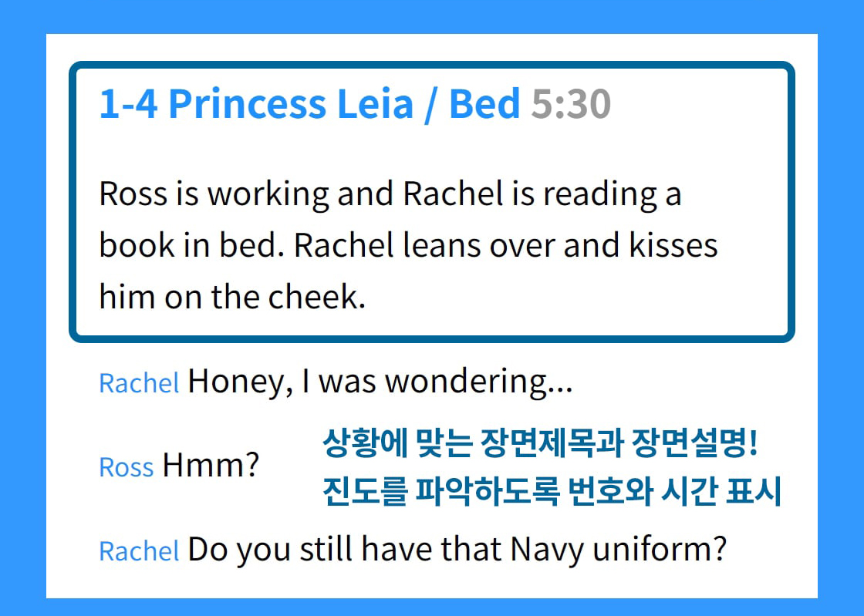
Task: Select the Rachel label before "Do you"
Action: point(139,551)
